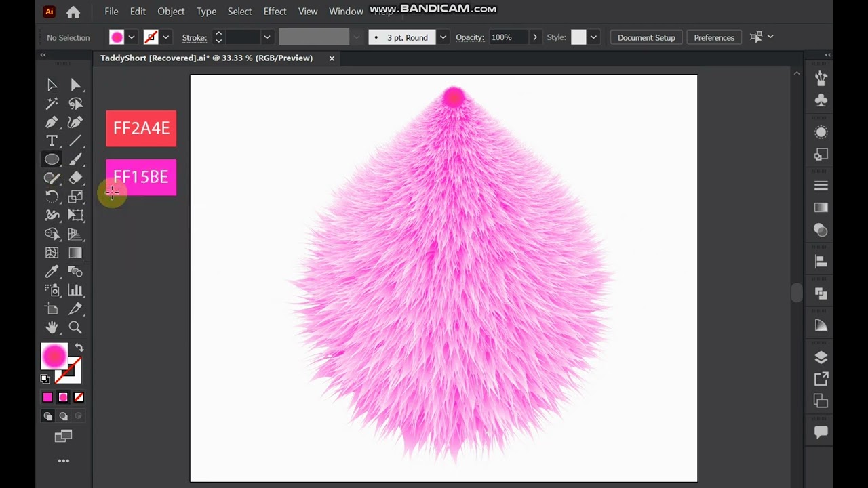Select the Perspective Grid tool
This screenshot has height=488, width=868.
pyautogui.click(x=75, y=234)
